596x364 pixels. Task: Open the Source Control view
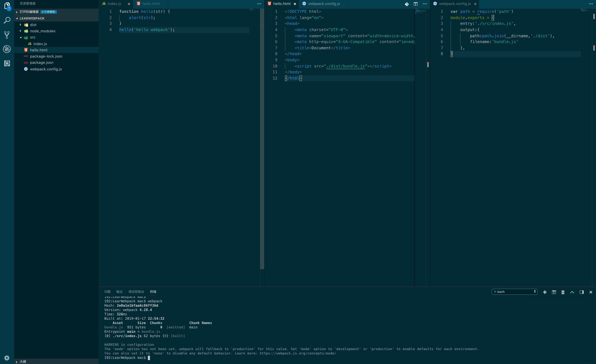pos(7,35)
